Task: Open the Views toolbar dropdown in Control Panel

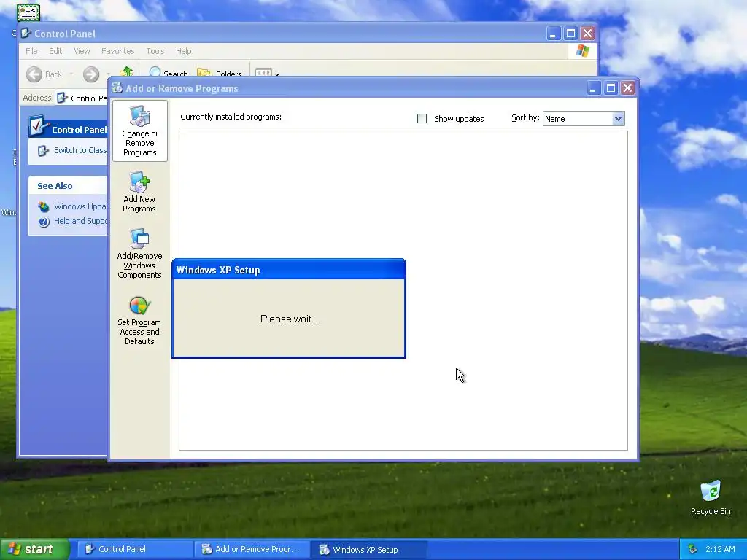Action: coord(266,72)
